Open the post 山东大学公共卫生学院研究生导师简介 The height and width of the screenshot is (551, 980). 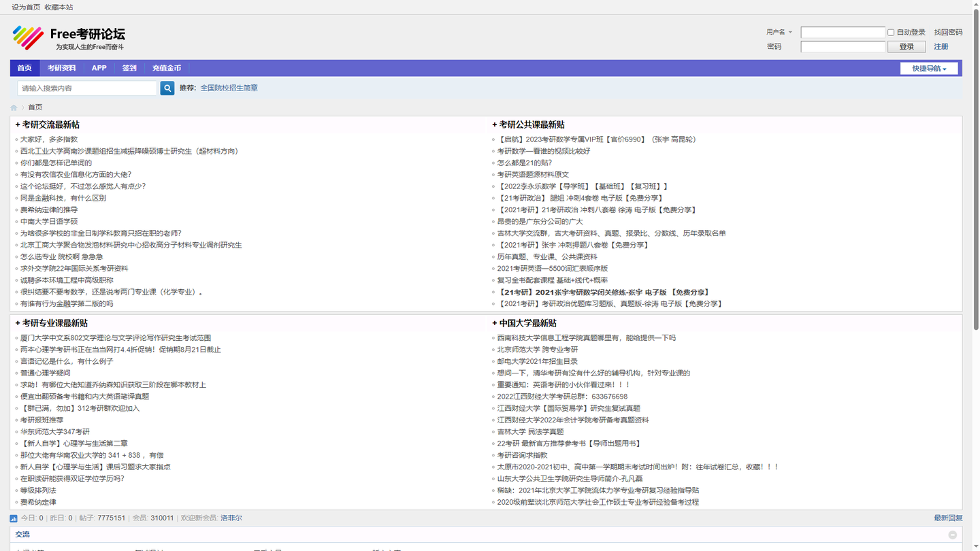[x=570, y=479]
